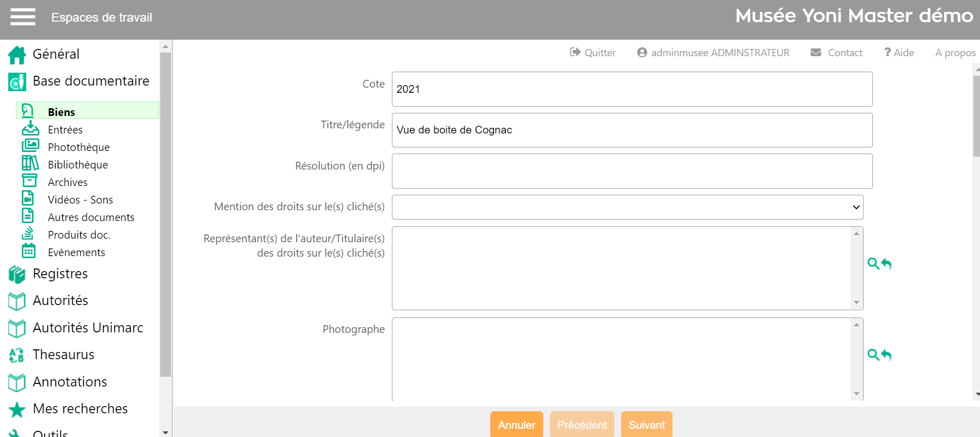The height and width of the screenshot is (437, 980).
Task: Click the Archives box icon
Action: point(29,181)
